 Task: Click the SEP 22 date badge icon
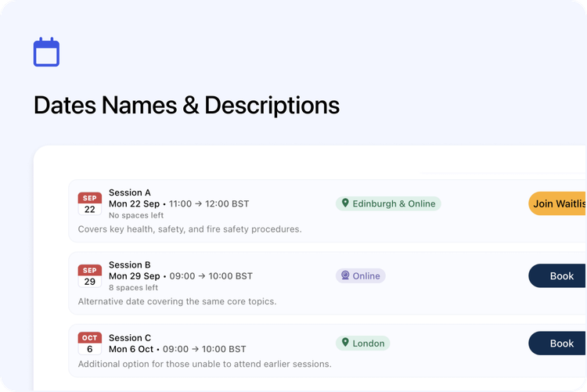[89, 204]
